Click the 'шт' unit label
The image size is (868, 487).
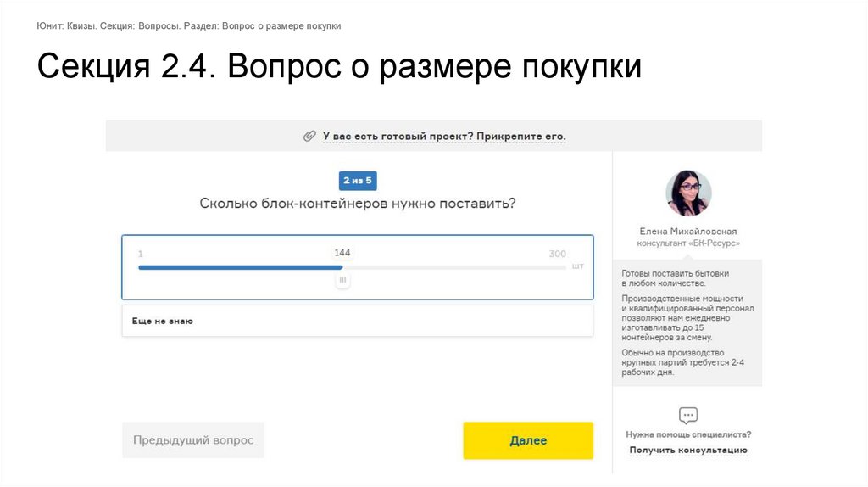pyautogui.click(x=578, y=266)
